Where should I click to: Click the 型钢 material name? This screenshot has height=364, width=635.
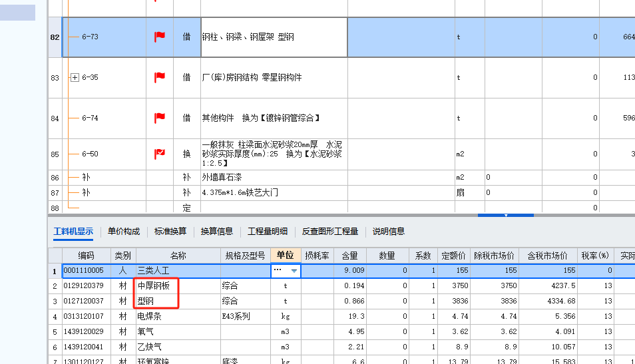pyautogui.click(x=145, y=301)
